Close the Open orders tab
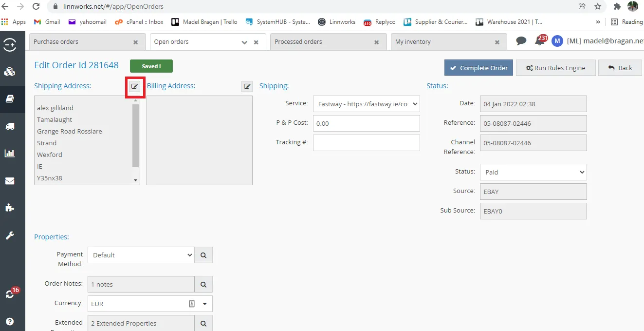The width and height of the screenshot is (644, 331). [x=257, y=42]
